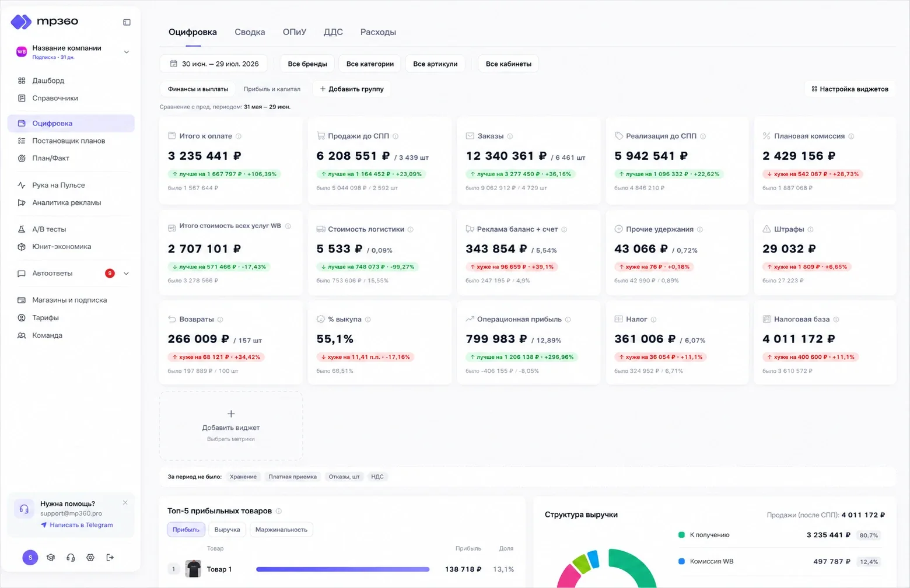The height and width of the screenshot is (588, 910).
Task: Switch to the Сводка tab
Action: 250,32
